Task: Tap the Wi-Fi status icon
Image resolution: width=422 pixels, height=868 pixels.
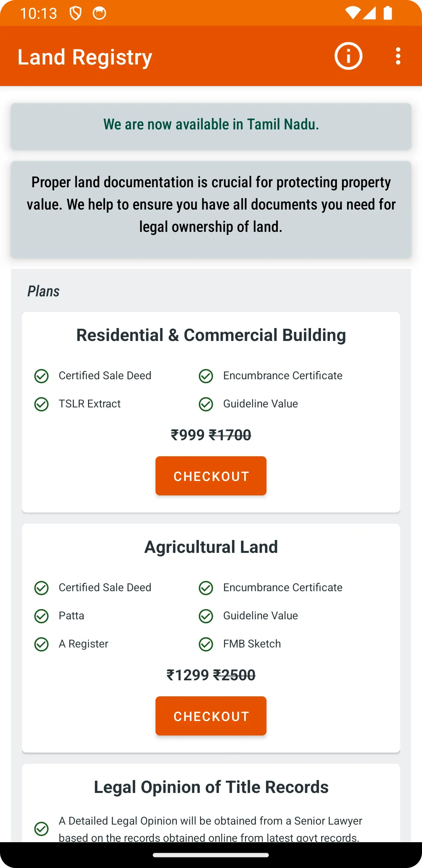Action: tap(353, 13)
